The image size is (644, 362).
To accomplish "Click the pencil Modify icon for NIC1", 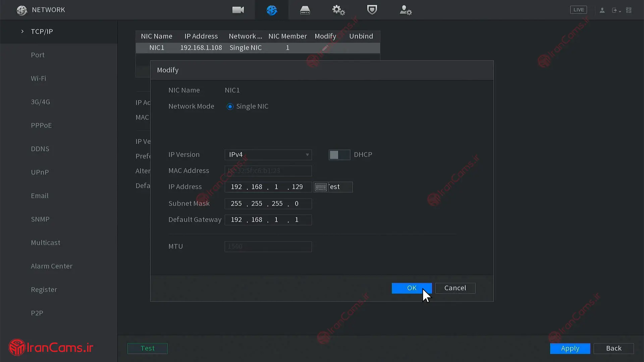I will point(325,48).
